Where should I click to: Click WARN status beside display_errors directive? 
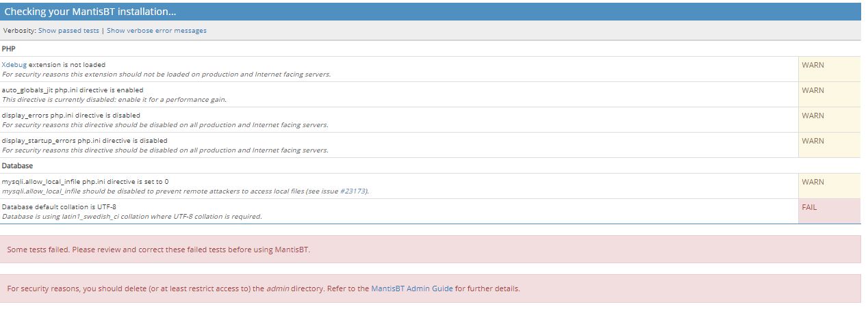[x=813, y=116]
